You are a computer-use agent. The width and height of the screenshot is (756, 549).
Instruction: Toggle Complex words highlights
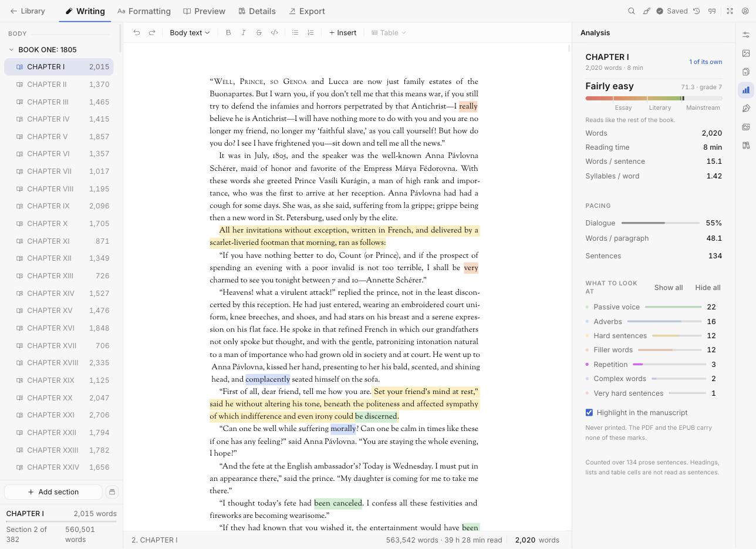tap(654, 379)
